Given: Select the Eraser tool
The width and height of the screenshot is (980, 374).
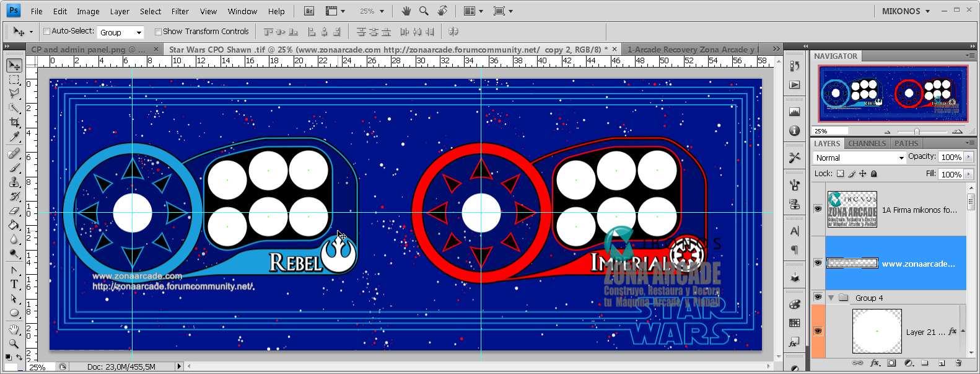Looking at the screenshot, I should (14, 210).
